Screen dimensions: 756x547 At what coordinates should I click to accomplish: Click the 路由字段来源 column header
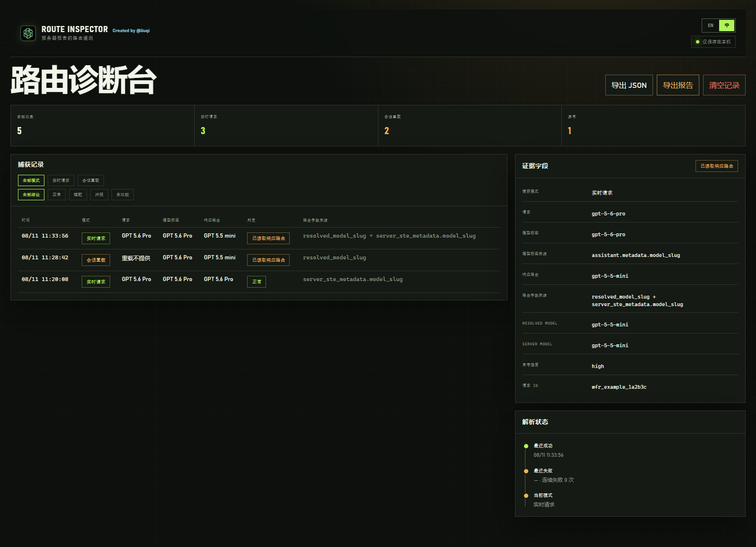point(315,220)
